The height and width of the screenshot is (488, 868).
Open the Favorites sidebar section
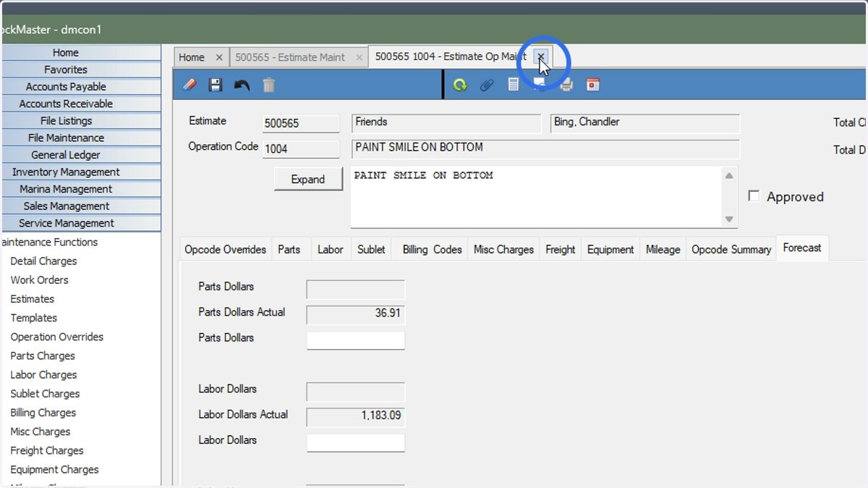81,70
